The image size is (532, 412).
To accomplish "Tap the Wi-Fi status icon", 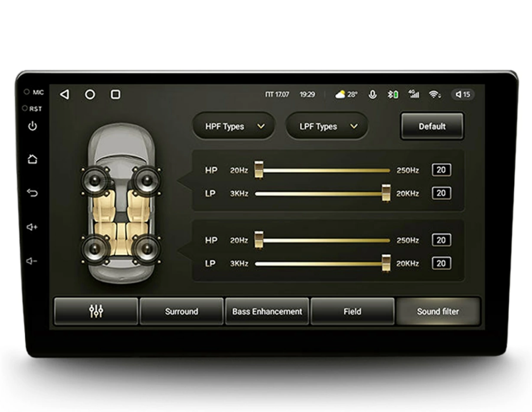I will 435,94.
